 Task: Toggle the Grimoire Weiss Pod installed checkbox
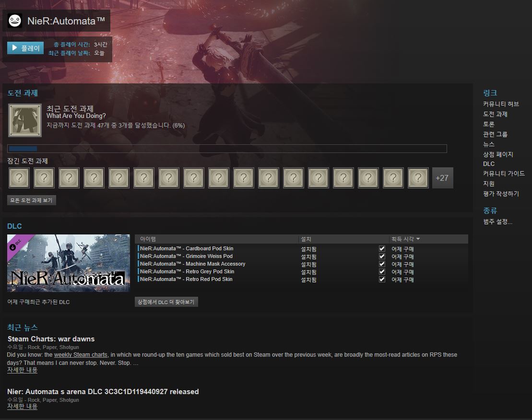[382, 257]
